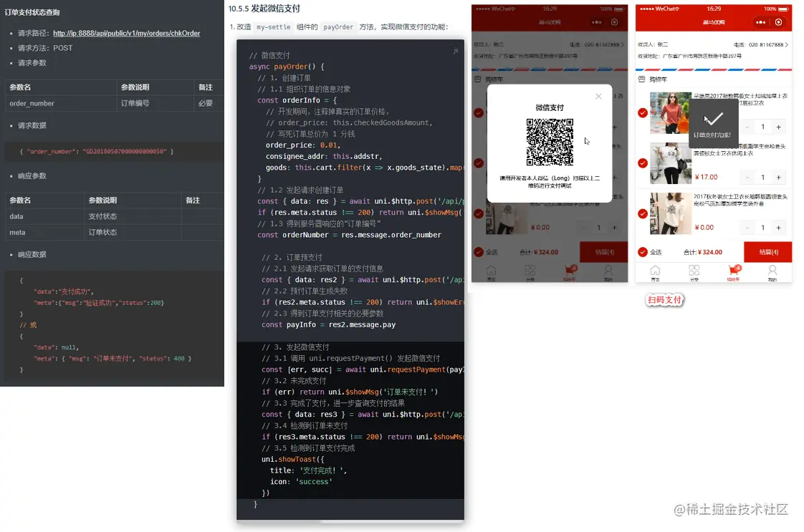This screenshot has height=532, width=804.
Task: Tap the capsule circle close icon on payment-complete phone
Action: 778,22
